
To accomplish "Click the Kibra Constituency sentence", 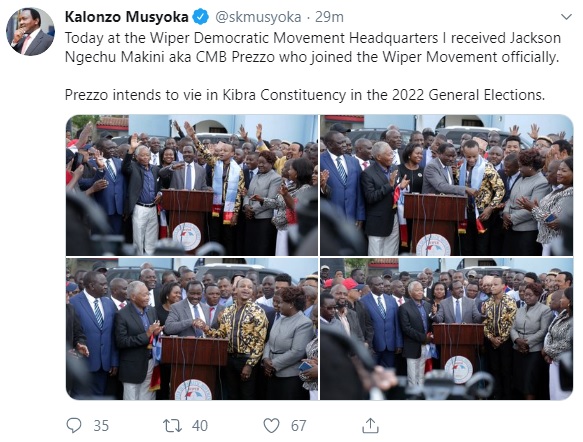I will (305, 95).
